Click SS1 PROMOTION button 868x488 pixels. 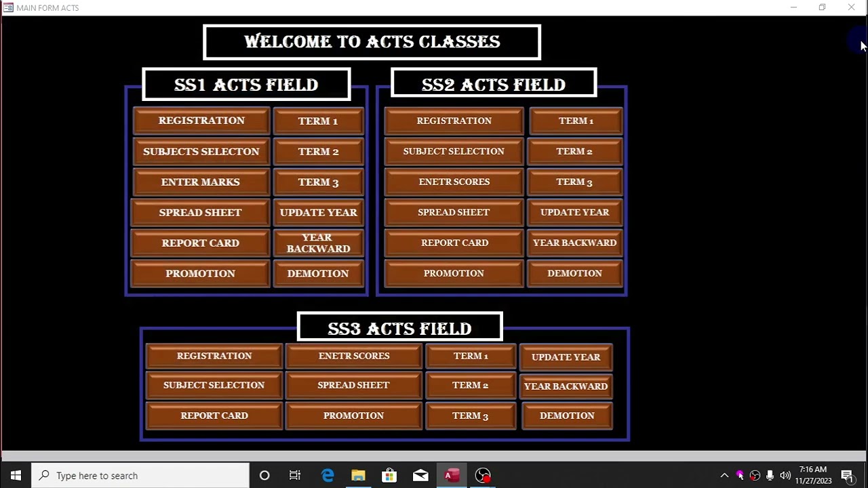click(201, 273)
